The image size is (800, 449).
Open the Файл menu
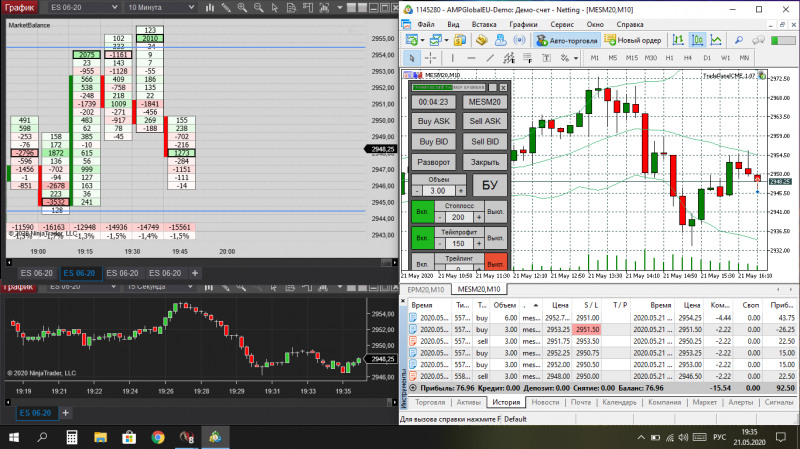click(426, 24)
